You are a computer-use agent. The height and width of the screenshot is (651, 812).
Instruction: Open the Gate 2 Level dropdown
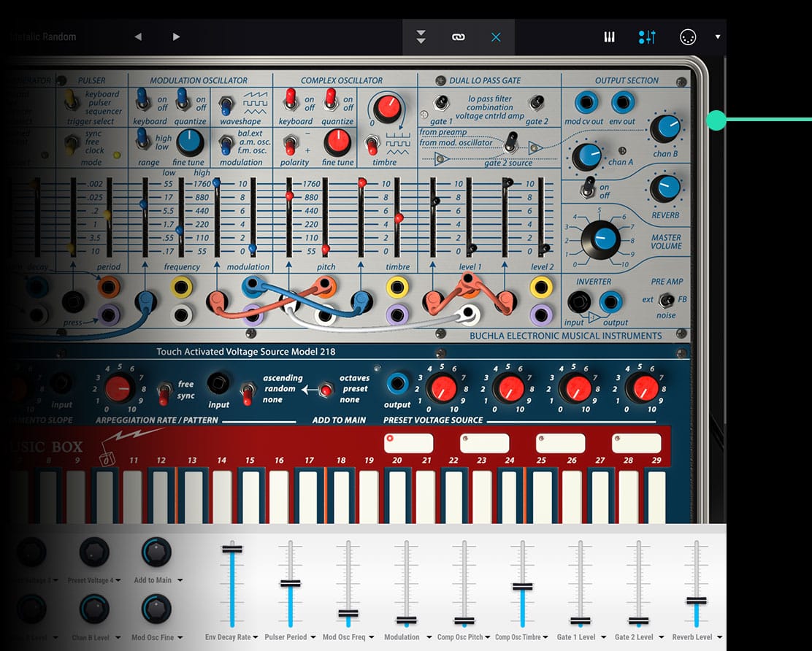pyautogui.click(x=662, y=638)
